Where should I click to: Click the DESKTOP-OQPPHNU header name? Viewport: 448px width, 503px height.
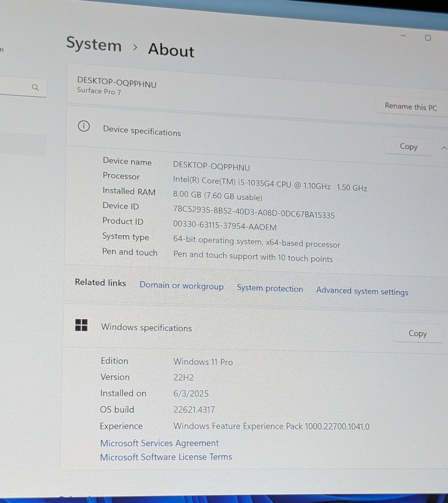[117, 83]
